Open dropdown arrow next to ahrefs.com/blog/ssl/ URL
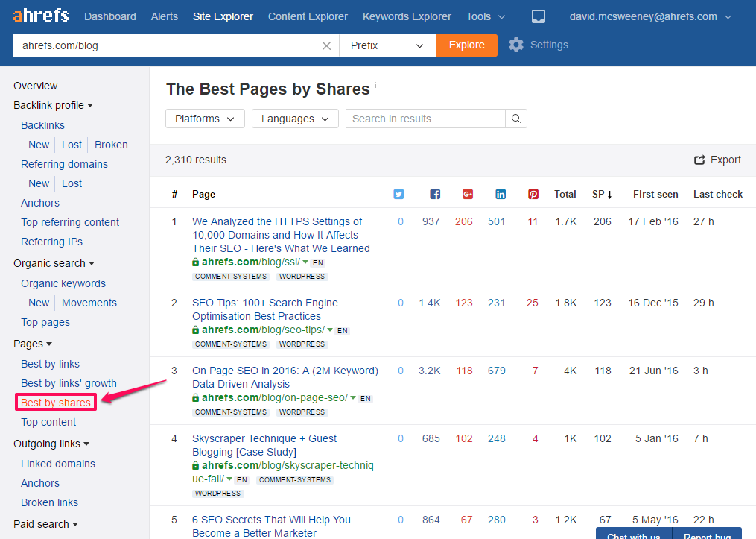Image resolution: width=756 pixels, height=539 pixels. pos(305,262)
